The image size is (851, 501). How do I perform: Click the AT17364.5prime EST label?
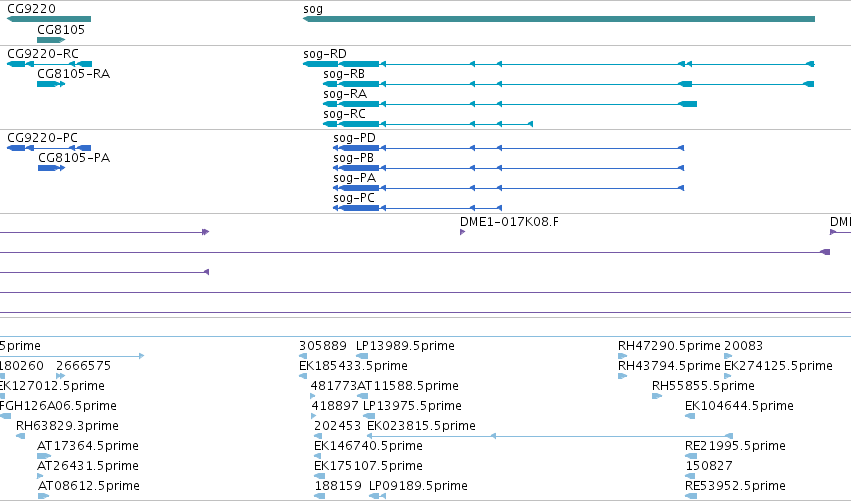pyautogui.click(x=88, y=446)
